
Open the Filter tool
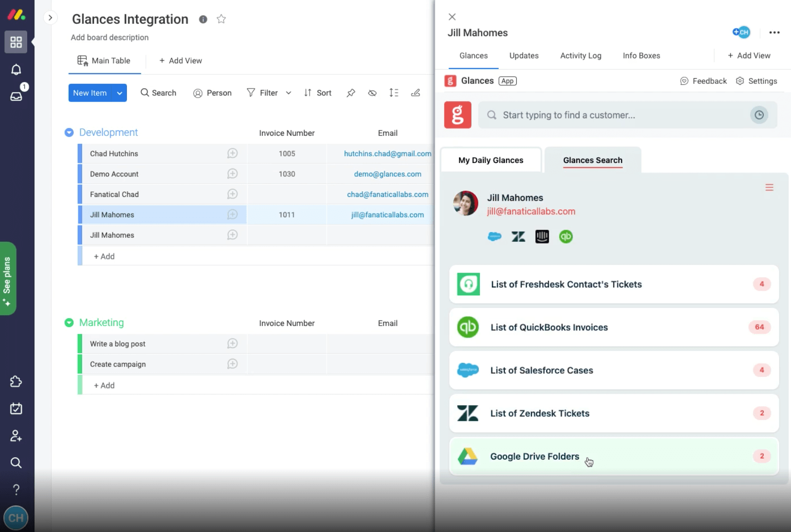pos(262,93)
